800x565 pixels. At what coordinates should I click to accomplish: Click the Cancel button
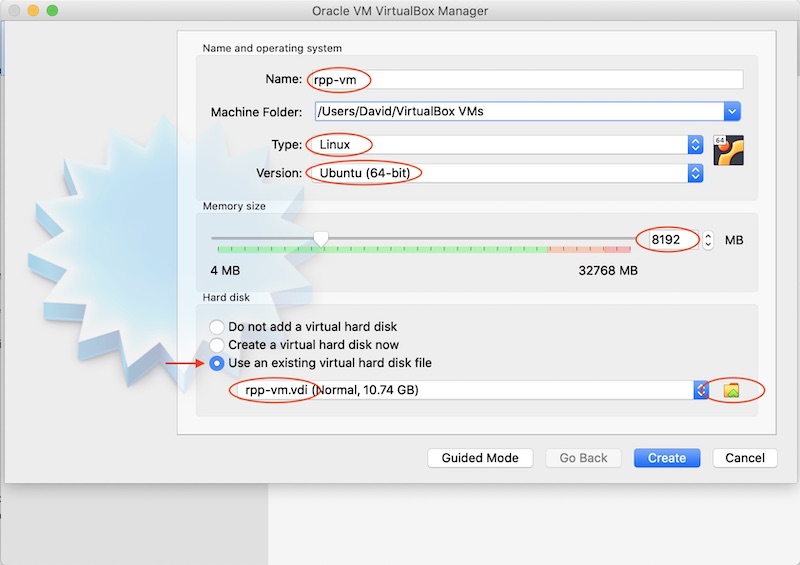coord(745,458)
